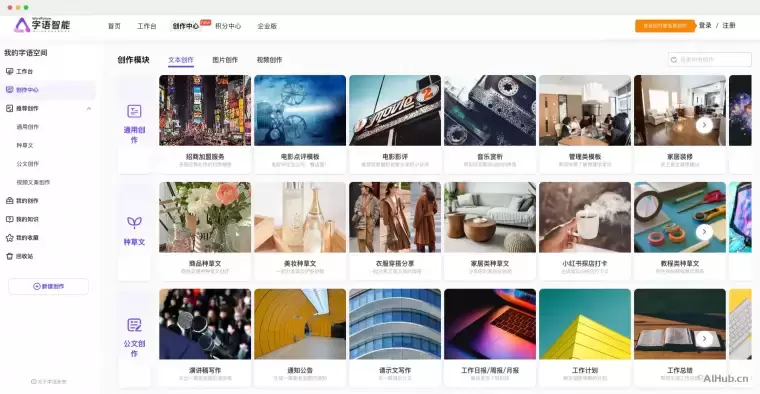Click the 公文创作 document category icon
760x394 pixels.
(134, 325)
